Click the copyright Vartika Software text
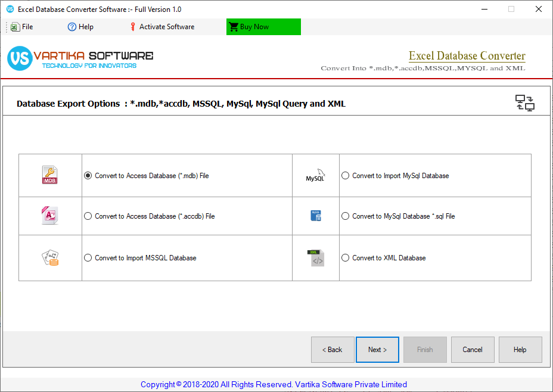 (x=274, y=384)
